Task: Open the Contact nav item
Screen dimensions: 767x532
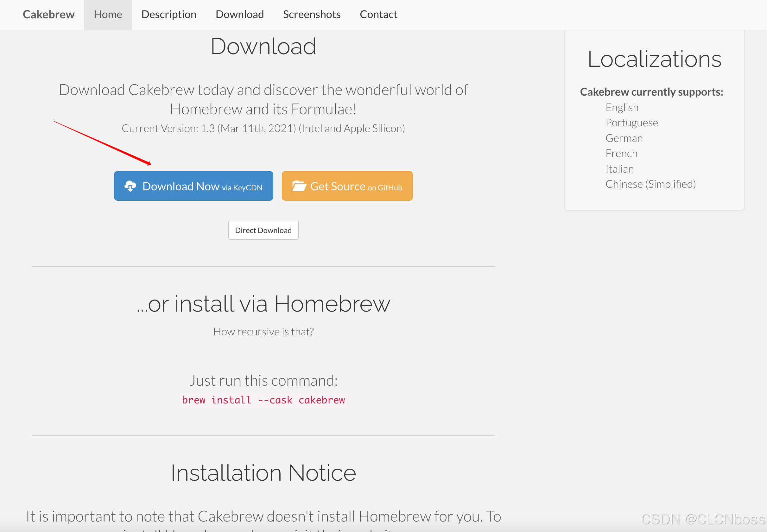Action: (x=378, y=14)
